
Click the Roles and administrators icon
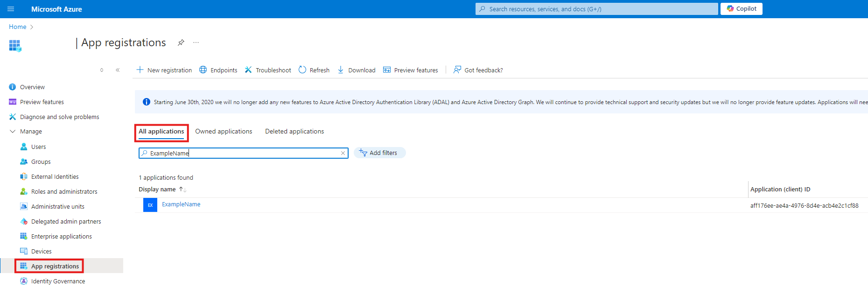(24, 191)
